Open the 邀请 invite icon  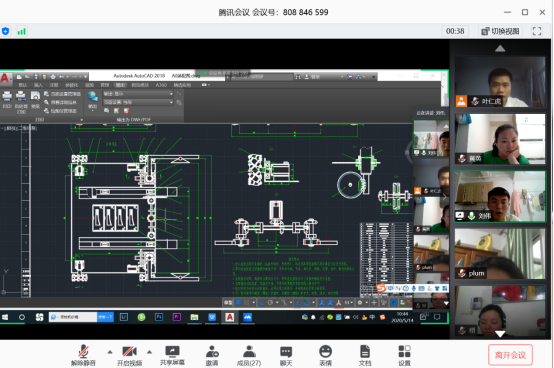point(212,355)
